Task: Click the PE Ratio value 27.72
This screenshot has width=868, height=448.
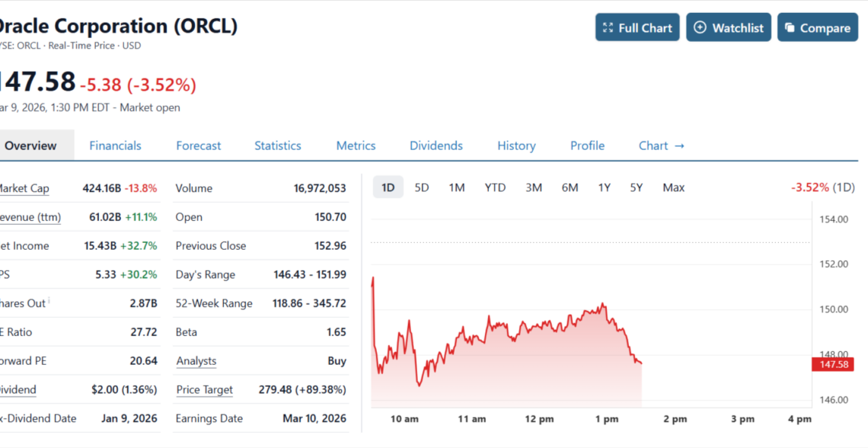Action: point(143,332)
